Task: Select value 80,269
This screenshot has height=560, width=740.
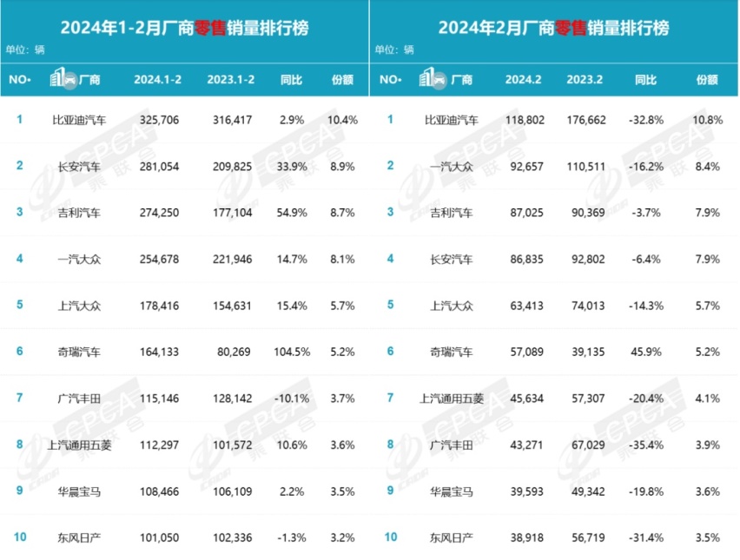Action: pos(234,352)
